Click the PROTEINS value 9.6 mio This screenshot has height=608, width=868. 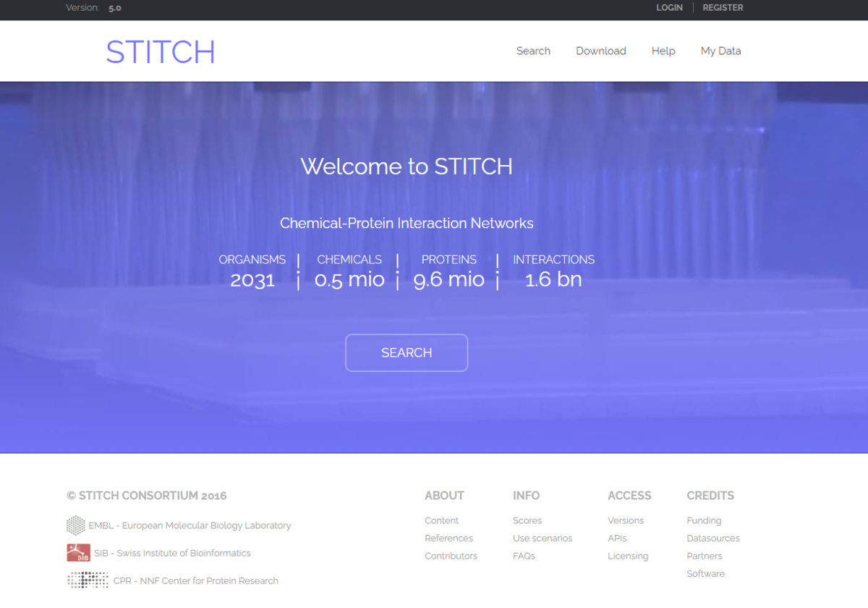click(x=449, y=280)
